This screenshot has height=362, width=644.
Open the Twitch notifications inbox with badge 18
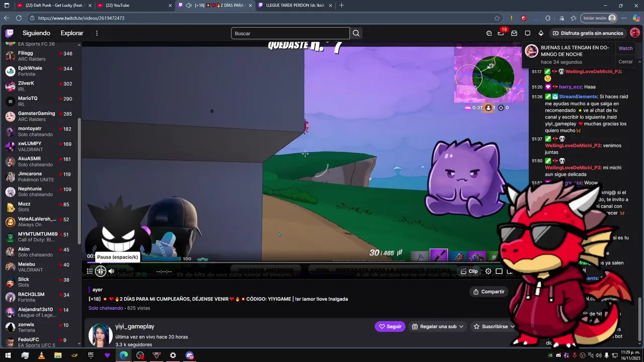tap(501, 33)
